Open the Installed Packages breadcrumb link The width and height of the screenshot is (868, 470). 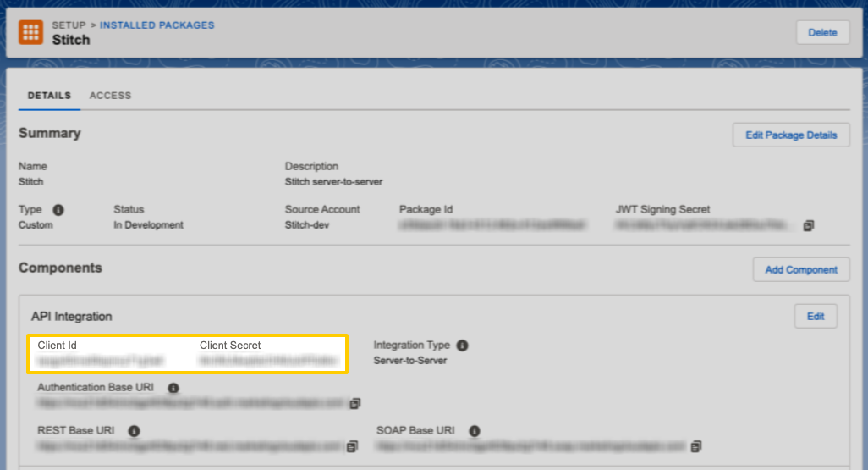tap(157, 25)
